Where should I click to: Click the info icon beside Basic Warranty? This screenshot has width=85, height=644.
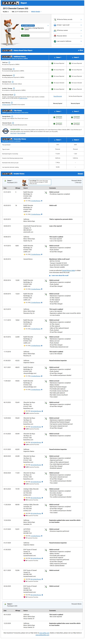click(12, 102)
